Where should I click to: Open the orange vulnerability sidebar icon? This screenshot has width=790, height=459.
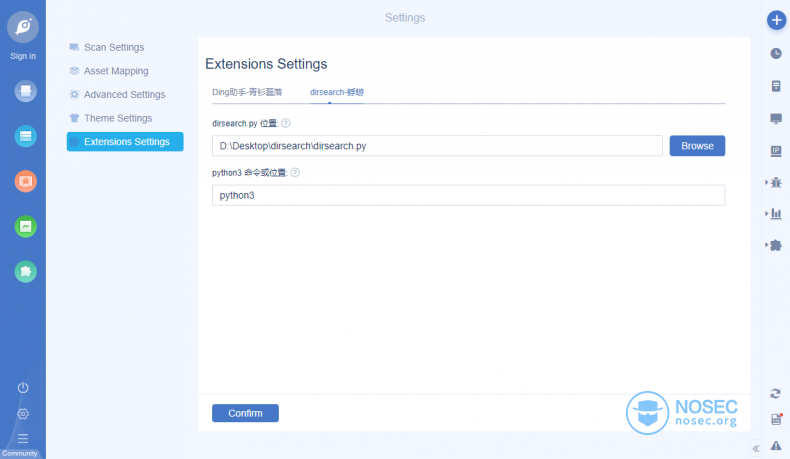(x=25, y=181)
